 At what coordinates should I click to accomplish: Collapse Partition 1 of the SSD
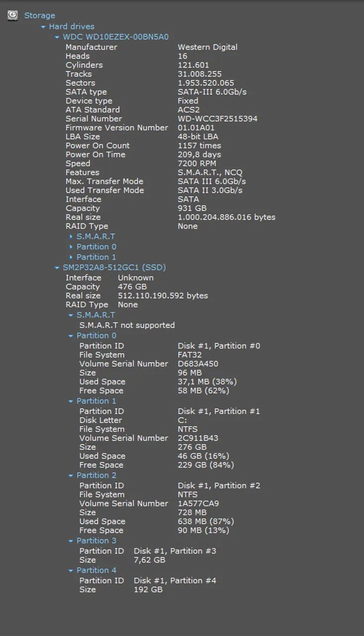[x=70, y=401]
